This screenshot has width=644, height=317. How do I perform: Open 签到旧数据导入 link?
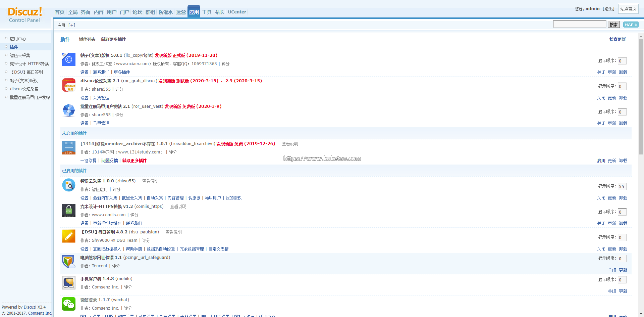tap(107, 249)
